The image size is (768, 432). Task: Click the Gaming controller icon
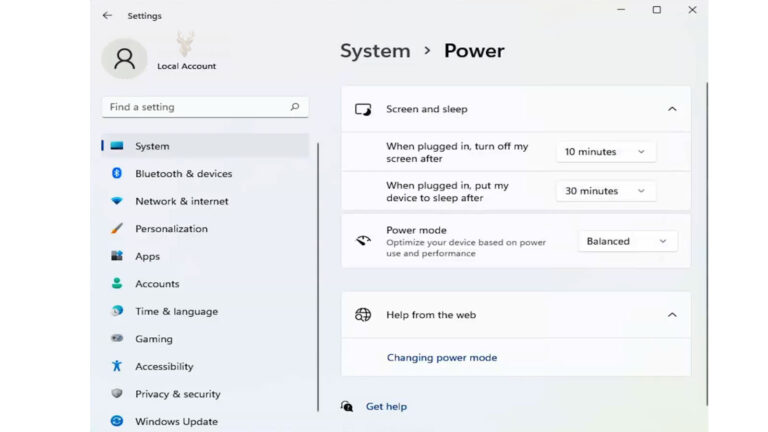[117, 338]
